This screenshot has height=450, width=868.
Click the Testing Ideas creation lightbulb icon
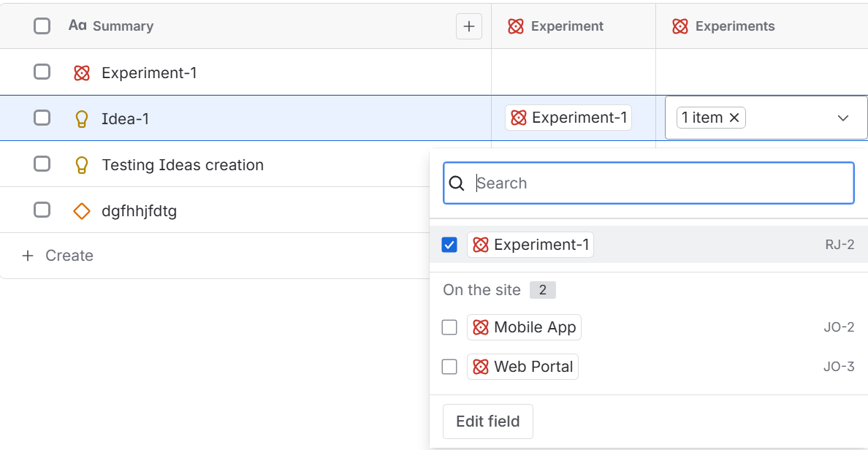click(81, 165)
